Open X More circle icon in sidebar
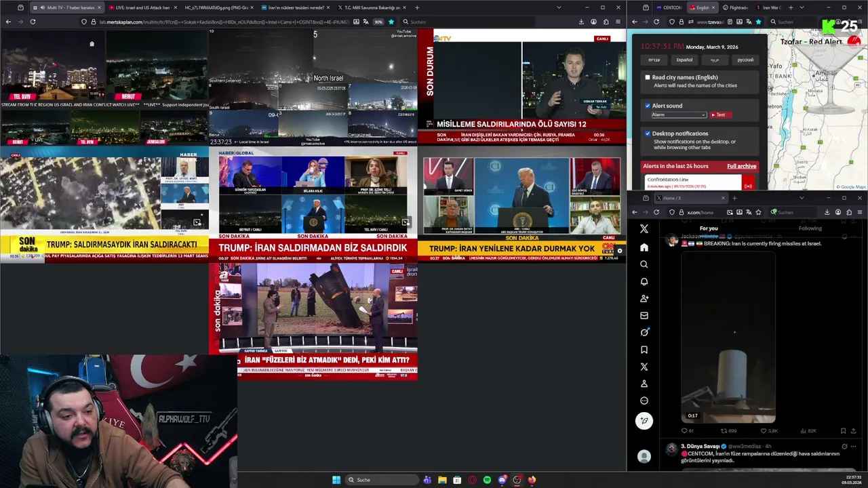Image resolution: width=868 pixels, height=488 pixels. (x=644, y=401)
